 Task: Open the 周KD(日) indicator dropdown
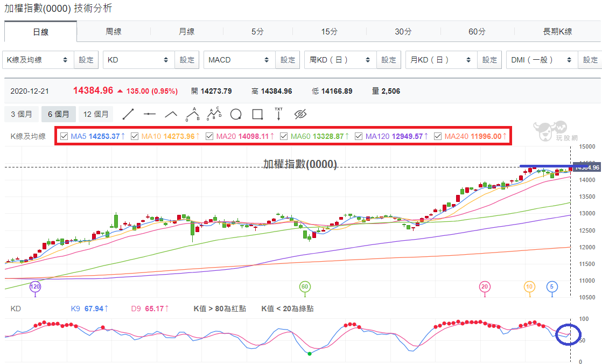point(340,60)
